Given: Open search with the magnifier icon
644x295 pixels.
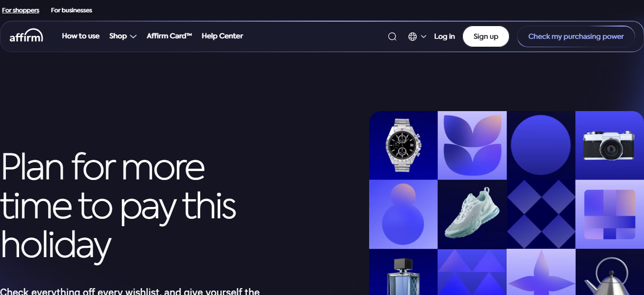Looking at the screenshot, I should 392,36.
